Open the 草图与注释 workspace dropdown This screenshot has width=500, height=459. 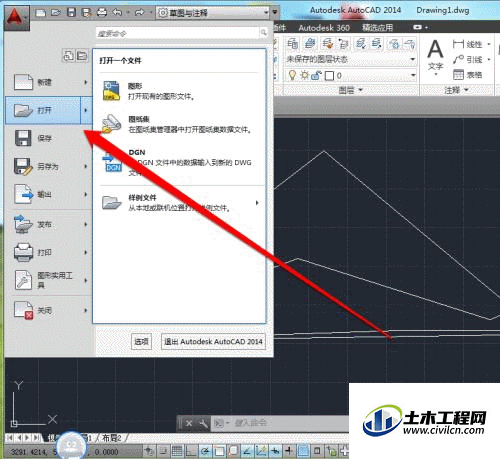(213, 13)
